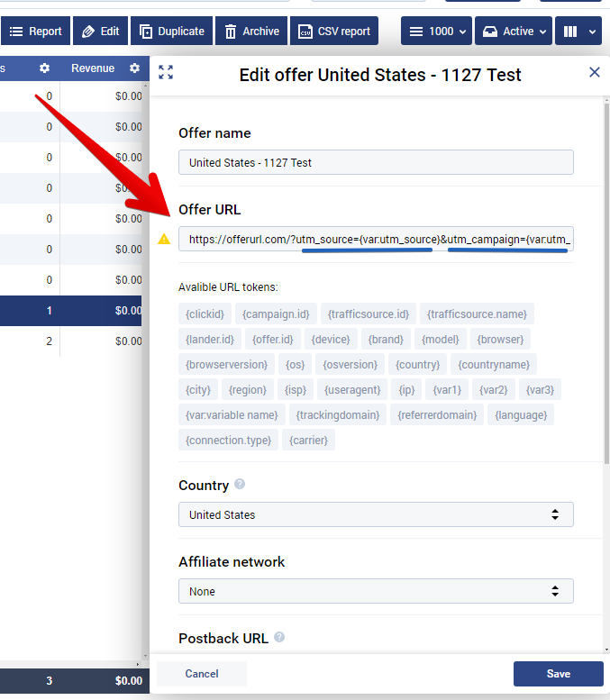Click the help icon next to Country
The height and width of the screenshot is (700, 610).
[240, 484]
